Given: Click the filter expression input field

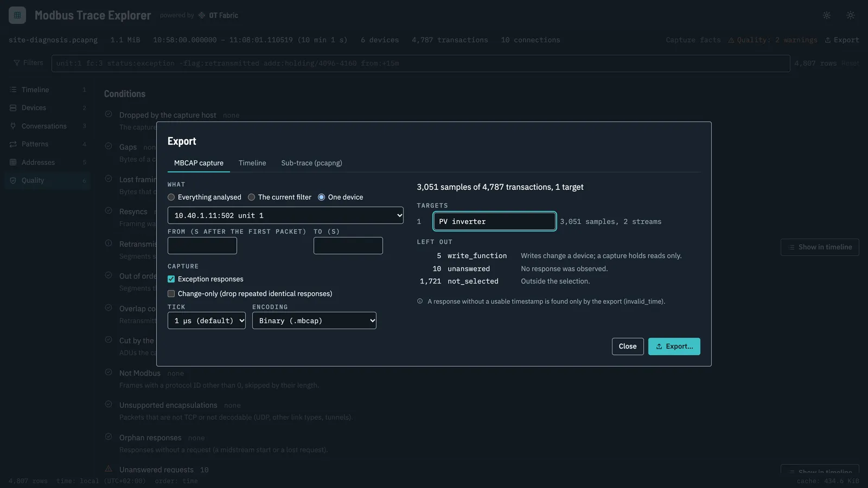Looking at the screenshot, I should (x=420, y=63).
